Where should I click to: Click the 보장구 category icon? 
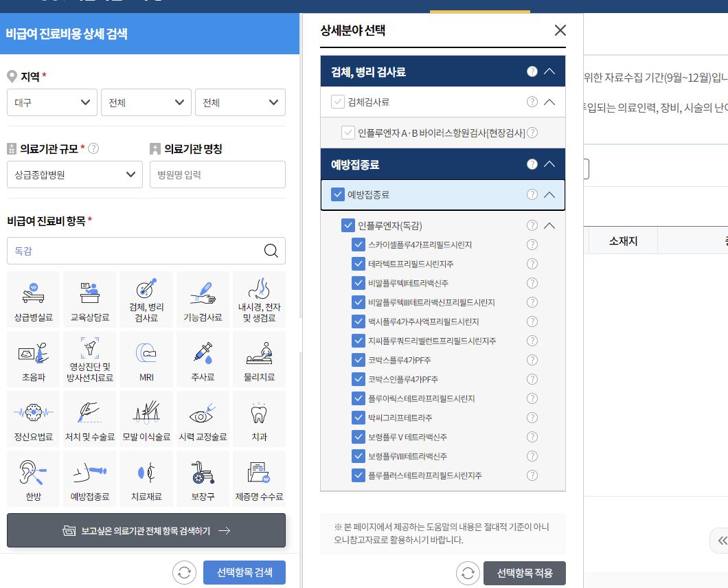(x=203, y=478)
